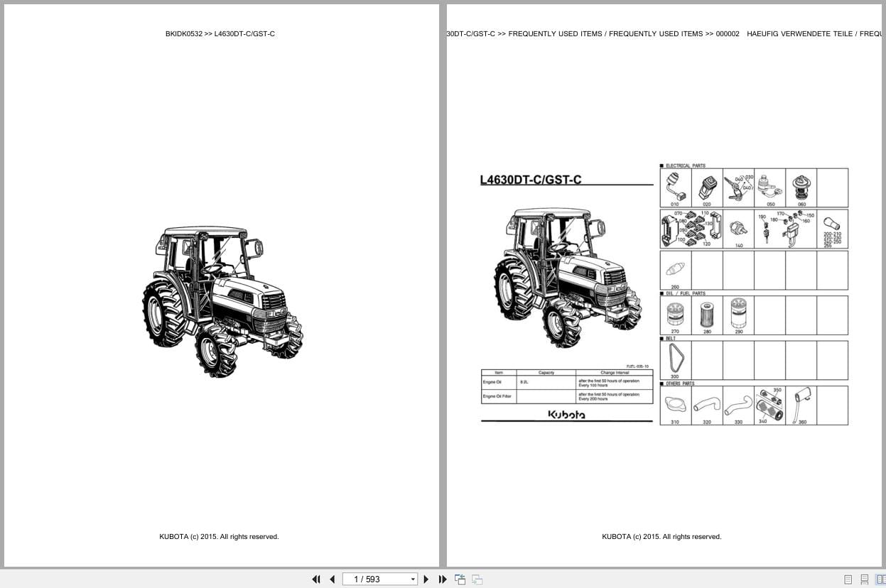Click hose part 330

(739, 405)
